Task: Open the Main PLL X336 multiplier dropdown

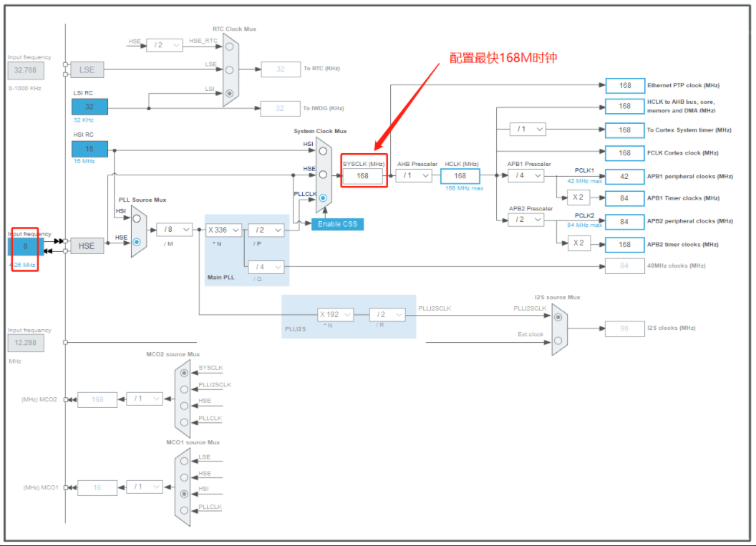Action: coord(223,230)
